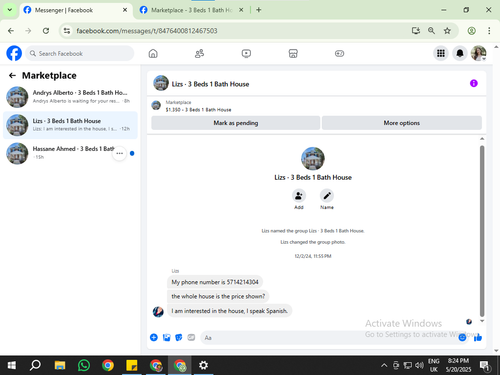The height and width of the screenshot is (375, 500).
Task: View site information icon in address bar
Action: tap(67, 31)
